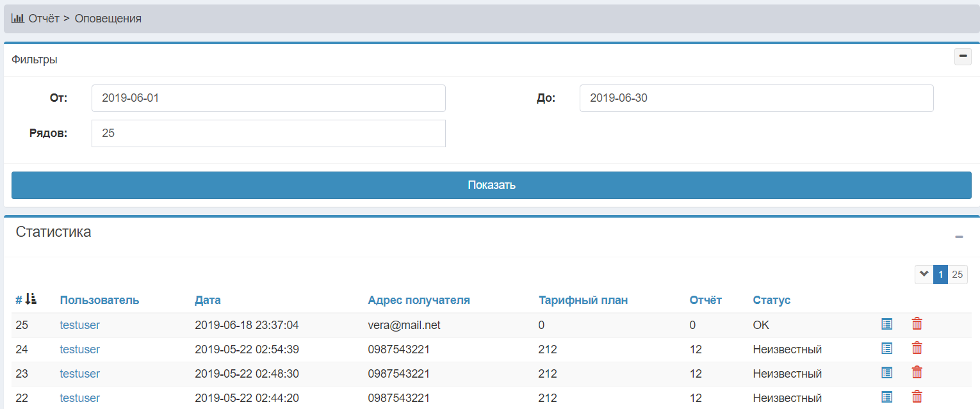Open testuser link in row 25

[80, 325]
